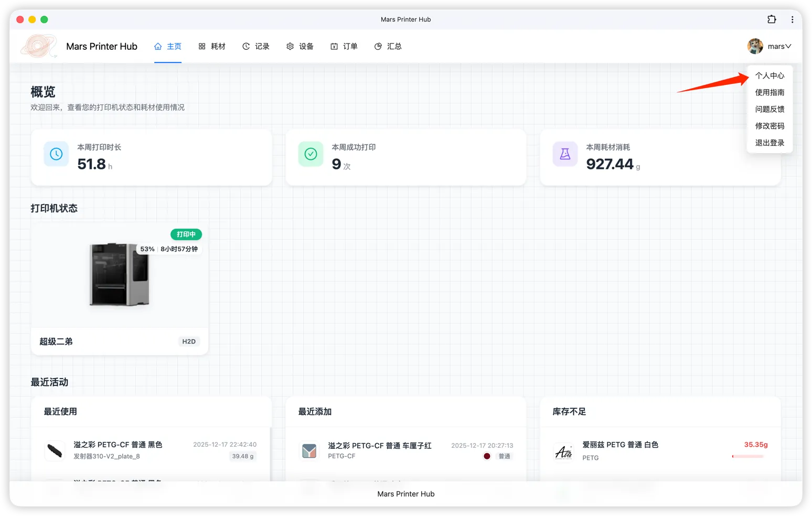
Task: Open the three-dot more options menu
Action: [x=792, y=19]
